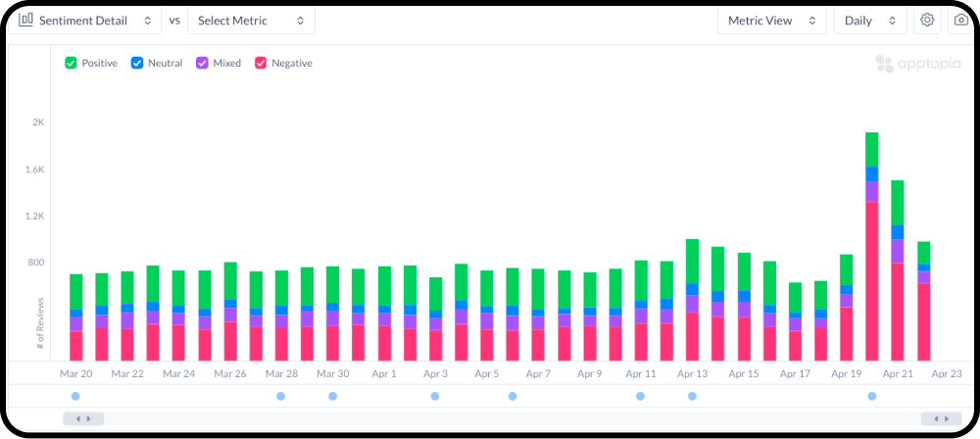Click the tallest bar's pink negative segment
The width and height of the screenshot is (980, 439).
point(872,281)
